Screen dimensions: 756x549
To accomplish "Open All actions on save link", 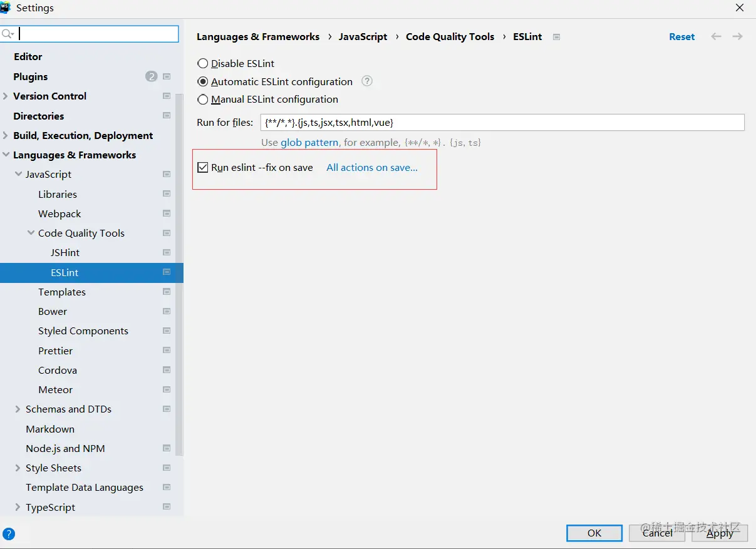I will point(372,167).
